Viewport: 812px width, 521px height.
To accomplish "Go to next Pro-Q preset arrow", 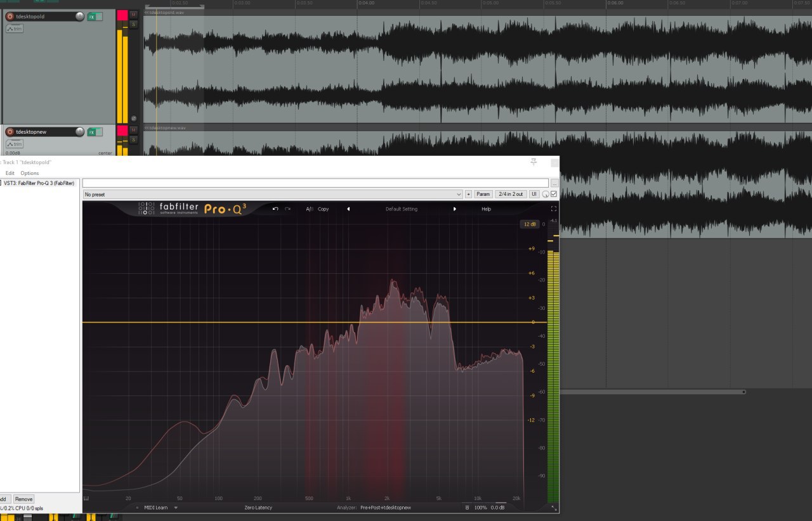I will pyautogui.click(x=455, y=209).
